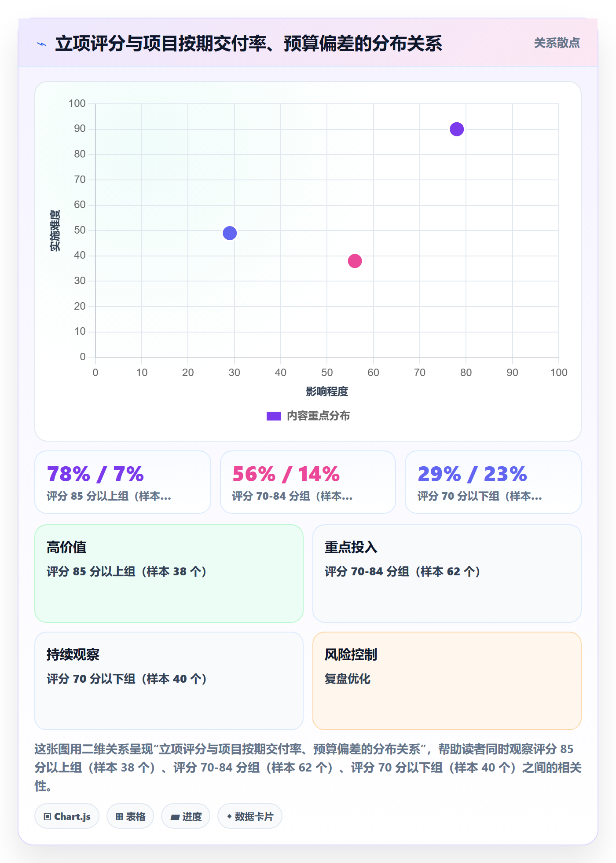Viewport: 616px width, 863px height.
Task: Click the y-axis label 实施难度
Action: pyautogui.click(x=55, y=230)
